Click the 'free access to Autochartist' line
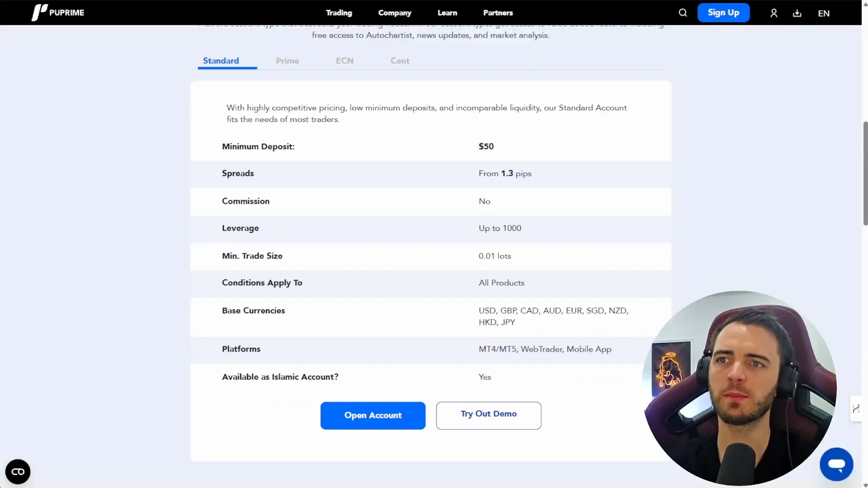868x488 pixels. click(430, 35)
